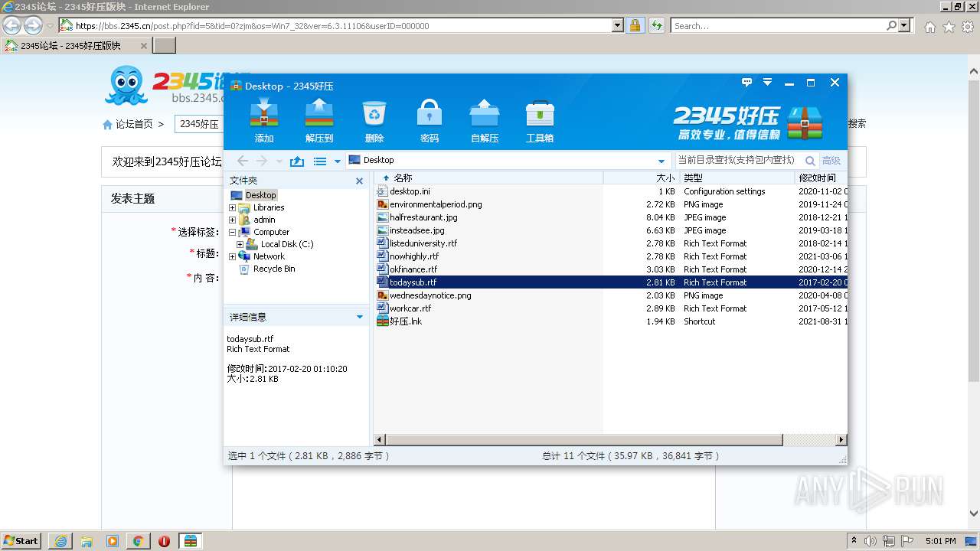Collapse the 详细信息 details panel

[x=360, y=317]
